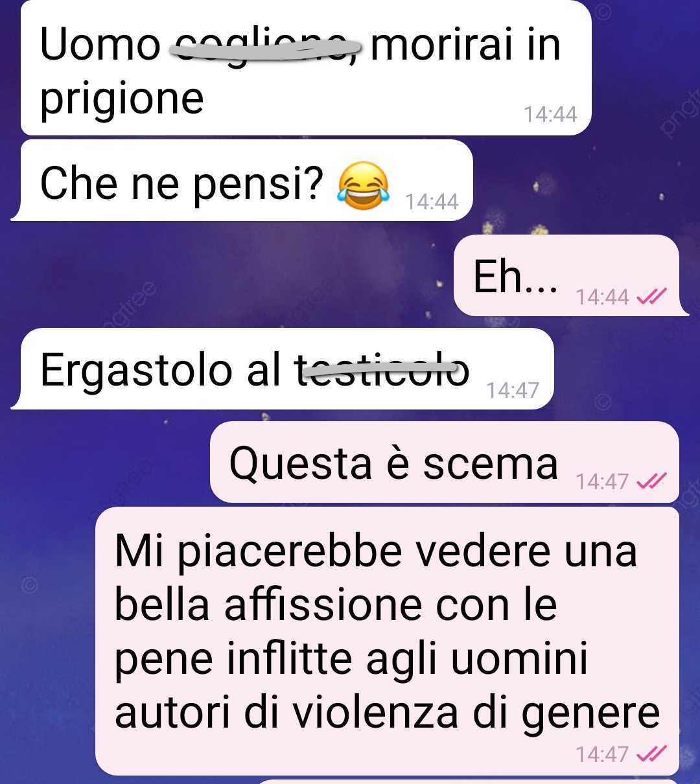Image resolution: width=700 pixels, height=784 pixels.
Task: Tap the double check mark on "Questa è scema"
Action: 651,481
